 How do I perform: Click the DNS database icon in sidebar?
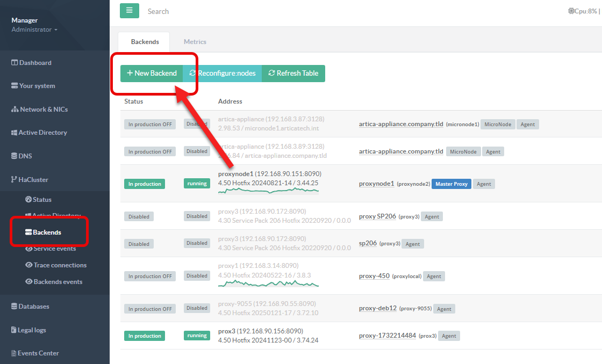(15, 156)
